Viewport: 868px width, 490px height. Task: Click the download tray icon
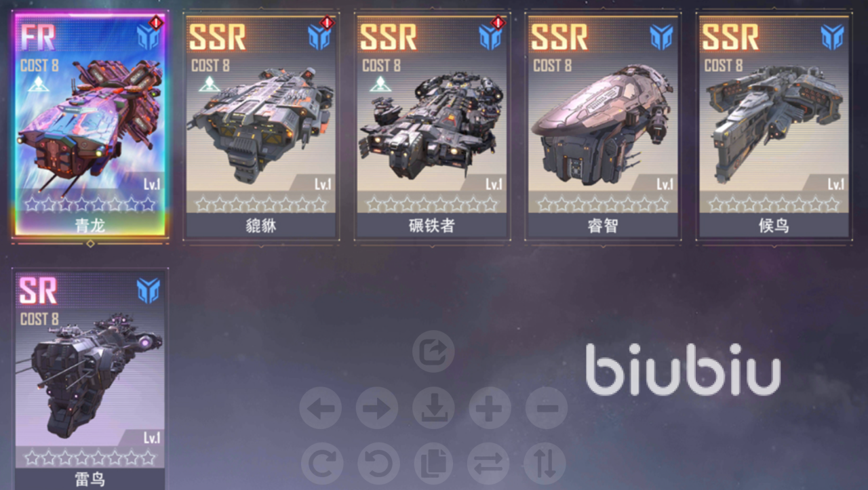click(x=433, y=408)
